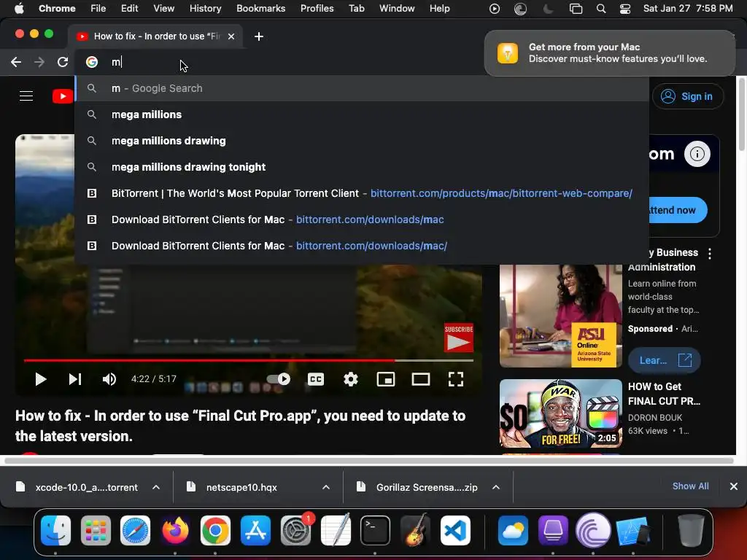Open the Apple menu
Viewport: 747px width, 560px height.
[19, 9]
